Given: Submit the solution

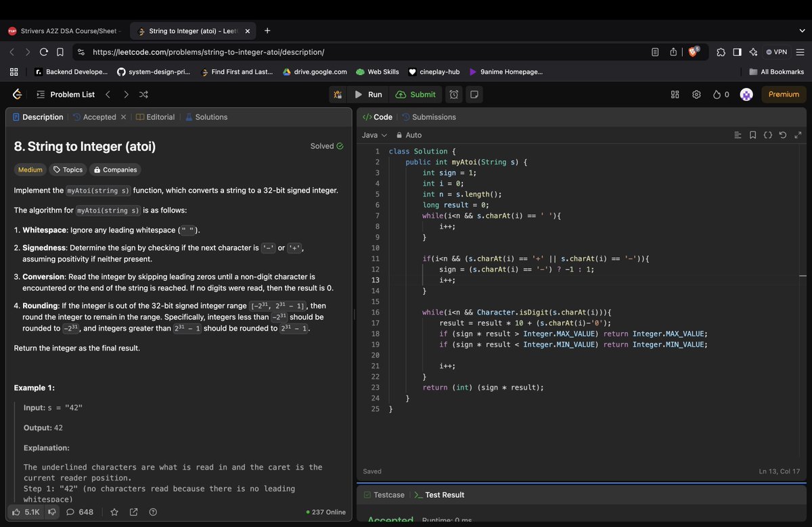Looking at the screenshot, I should (x=415, y=94).
